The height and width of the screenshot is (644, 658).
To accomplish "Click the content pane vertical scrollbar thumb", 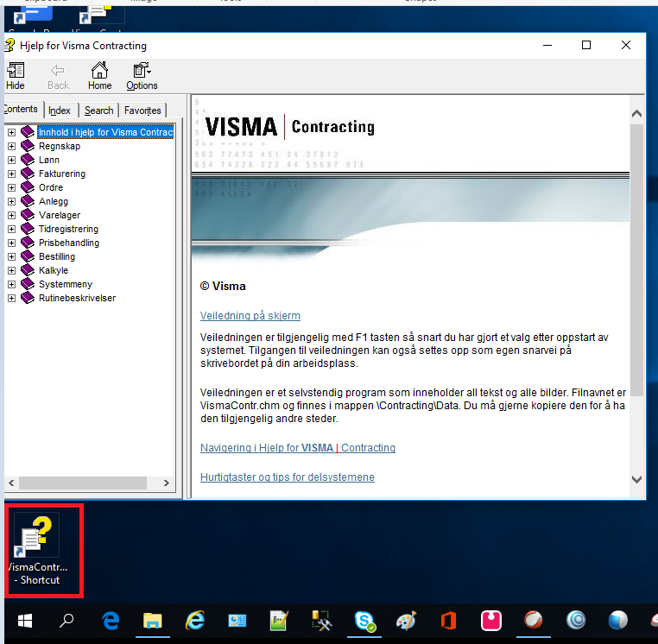I will [636, 260].
